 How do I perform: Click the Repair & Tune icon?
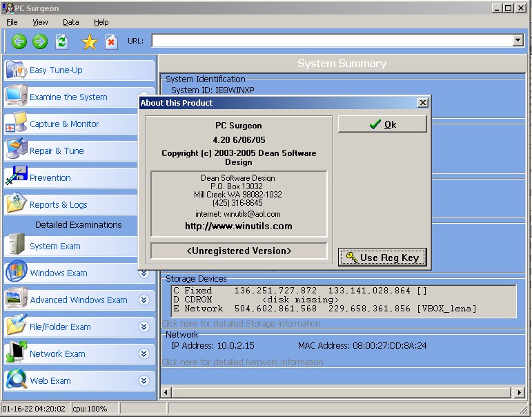click(17, 148)
